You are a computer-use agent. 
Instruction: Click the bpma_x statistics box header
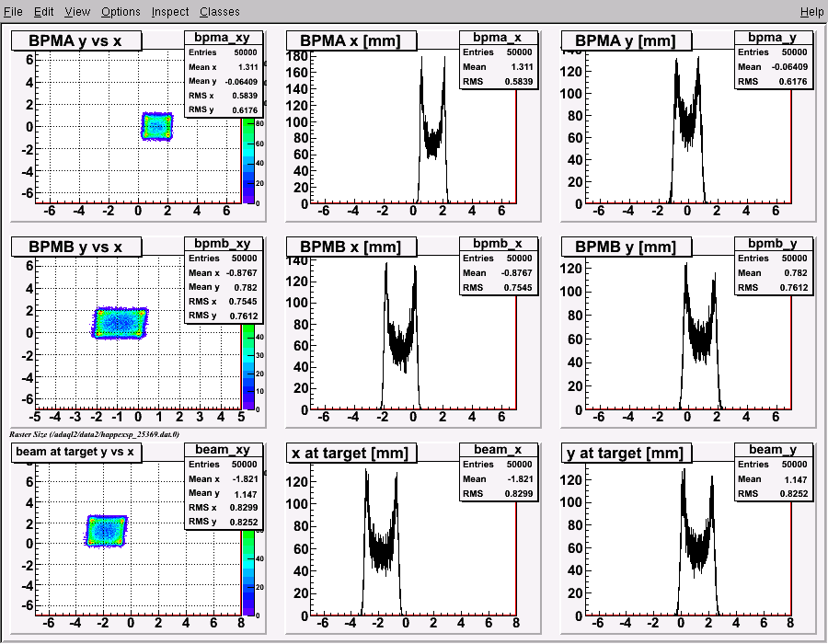498,38
